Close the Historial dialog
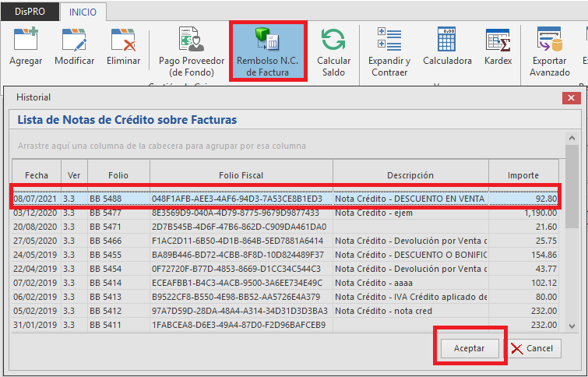588x377 pixels. pyautogui.click(x=570, y=97)
